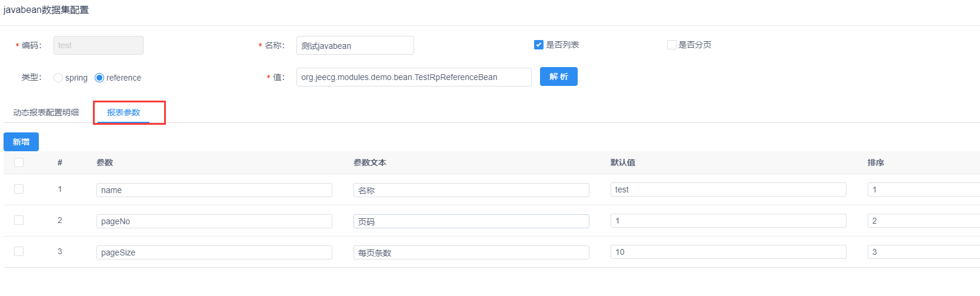
Task: Select the reference type radio button
Action: click(x=99, y=78)
